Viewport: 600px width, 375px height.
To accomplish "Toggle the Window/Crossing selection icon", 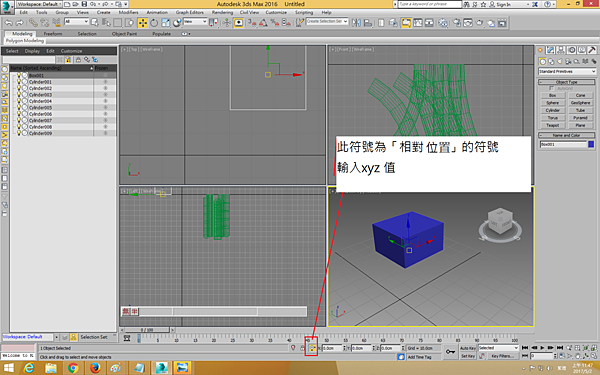I will [129, 23].
